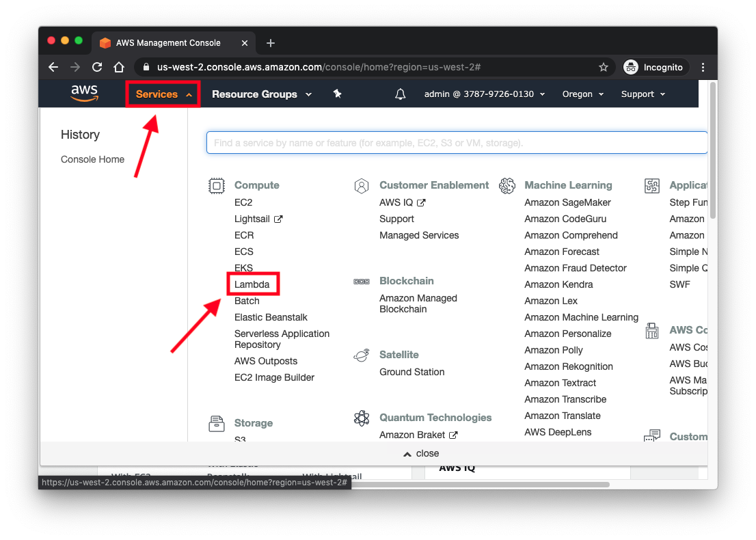Viewport: 756px width, 540px height.
Task: Select the AWS Management Console browser tab
Action: click(x=174, y=43)
